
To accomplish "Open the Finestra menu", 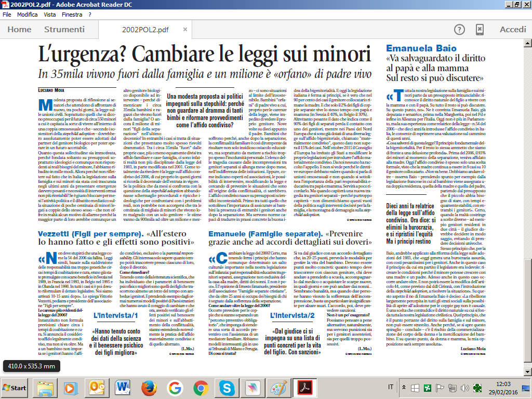I will pyautogui.click(x=72, y=15).
